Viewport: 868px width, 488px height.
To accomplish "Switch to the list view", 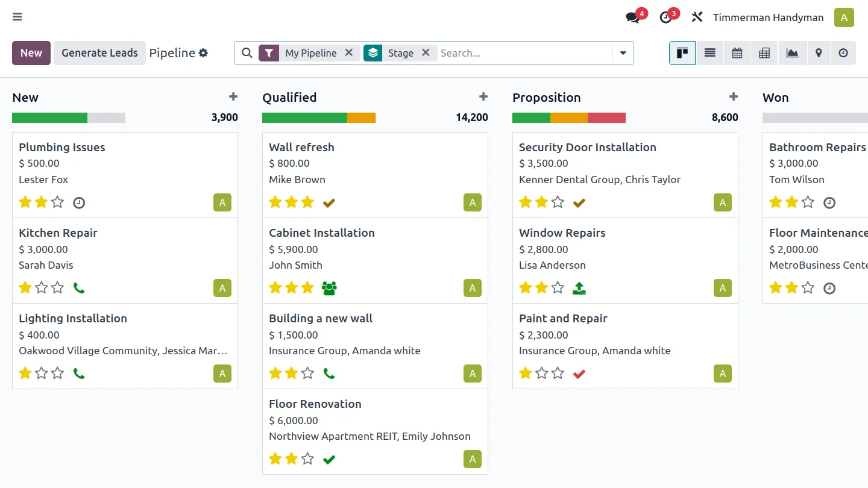I will 710,53.
